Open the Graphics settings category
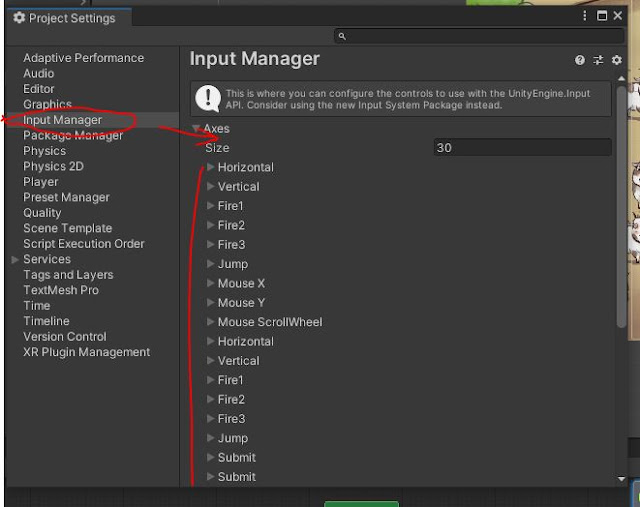 point(47,104)
